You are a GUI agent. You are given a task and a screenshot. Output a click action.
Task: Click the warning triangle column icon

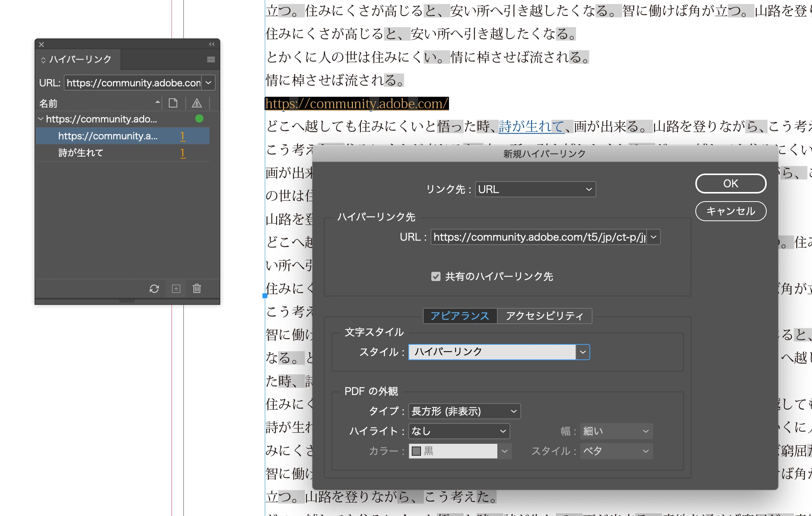click(x=197, y=103)
